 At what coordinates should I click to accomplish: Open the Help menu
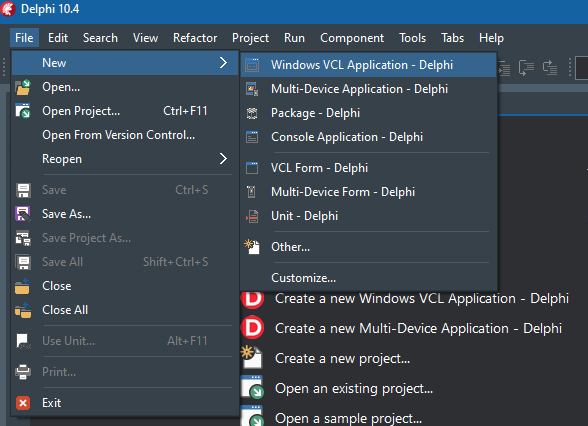[491, 38]
